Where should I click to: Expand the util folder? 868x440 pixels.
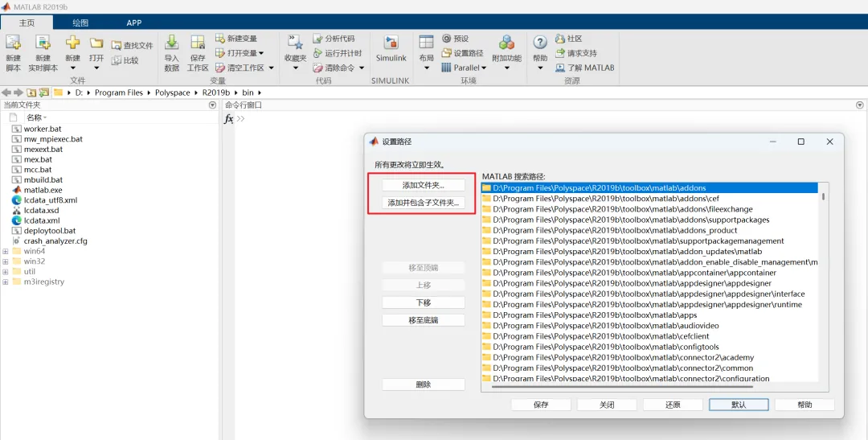(5, 272)
